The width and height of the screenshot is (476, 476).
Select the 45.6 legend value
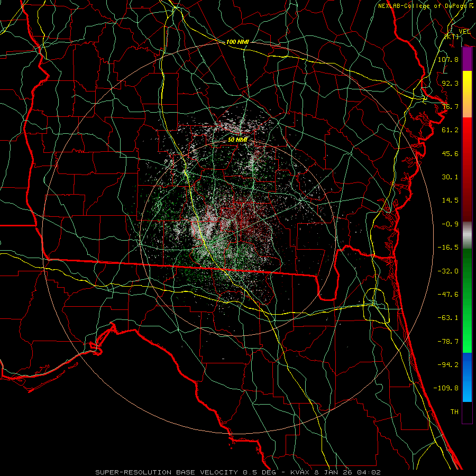pos(450,153)
